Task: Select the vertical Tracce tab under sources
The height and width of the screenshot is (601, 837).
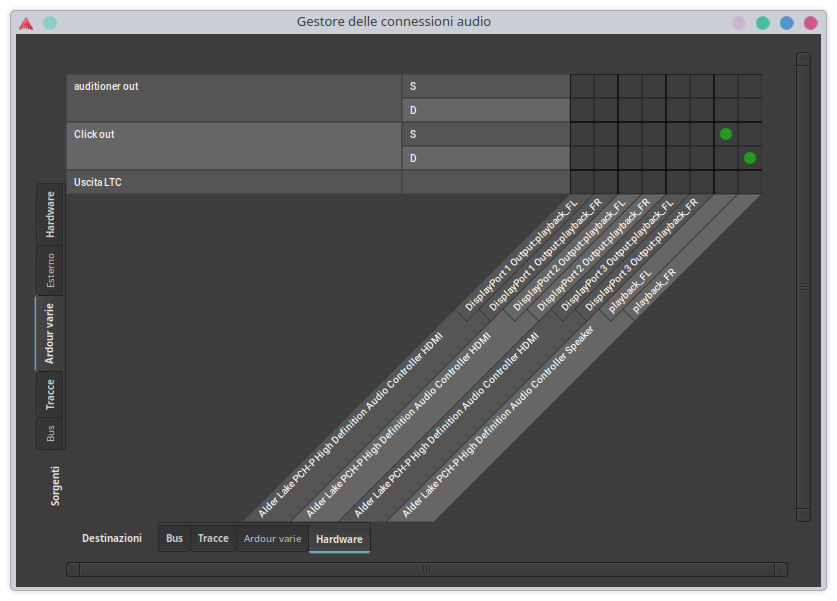Action: [x=50, y=394]
